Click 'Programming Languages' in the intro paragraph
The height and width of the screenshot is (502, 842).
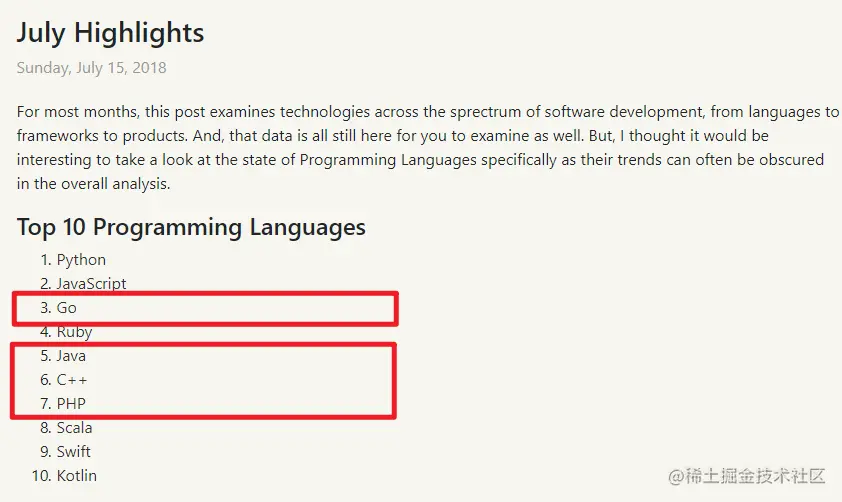pyautogui.click(x=388, y=160)
